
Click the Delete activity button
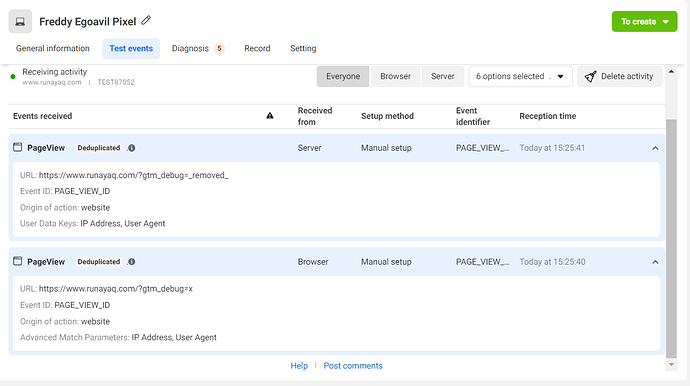[620, 77]
